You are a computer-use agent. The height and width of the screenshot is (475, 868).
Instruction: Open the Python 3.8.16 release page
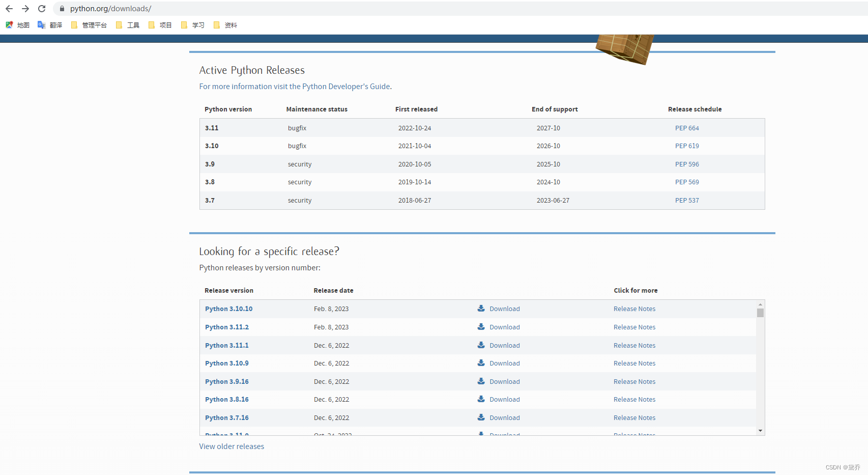click(227, 400)
